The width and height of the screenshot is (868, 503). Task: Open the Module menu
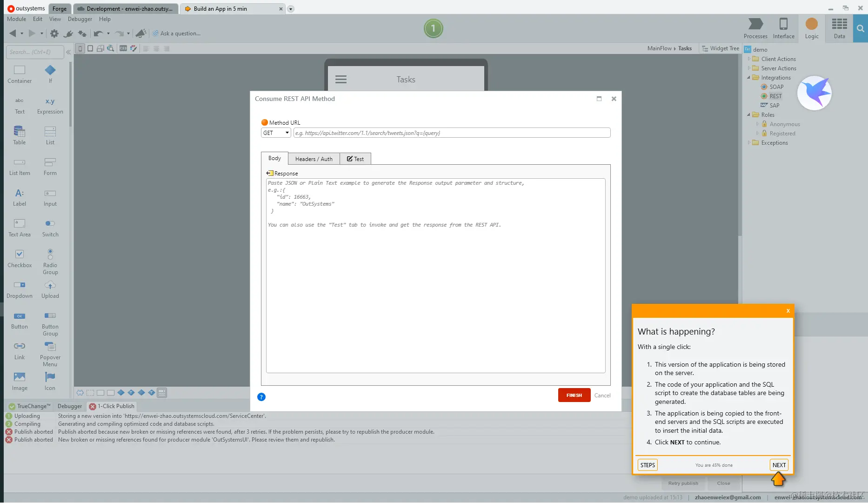point(16,19)
